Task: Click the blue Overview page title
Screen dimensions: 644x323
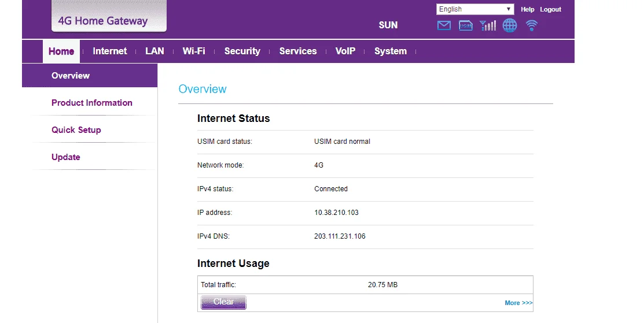Action: (203, 89)
